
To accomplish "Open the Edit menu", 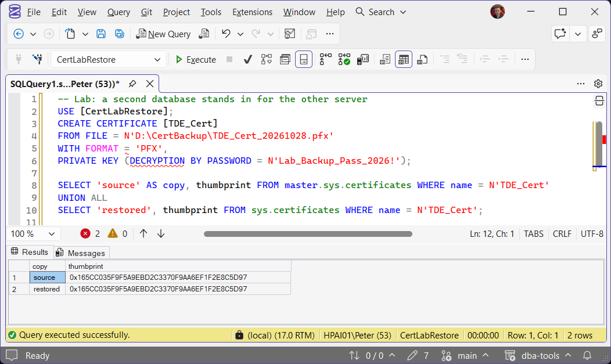I will point(59,12).
